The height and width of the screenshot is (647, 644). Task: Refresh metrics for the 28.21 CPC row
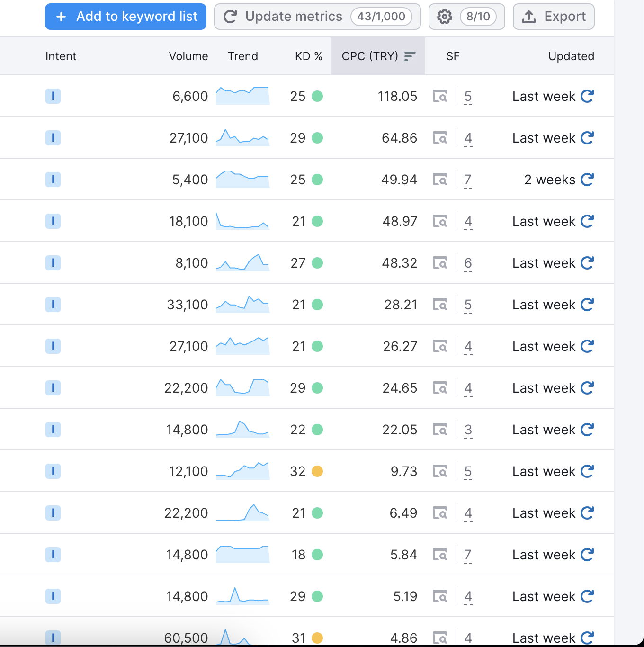click(587, 305)
